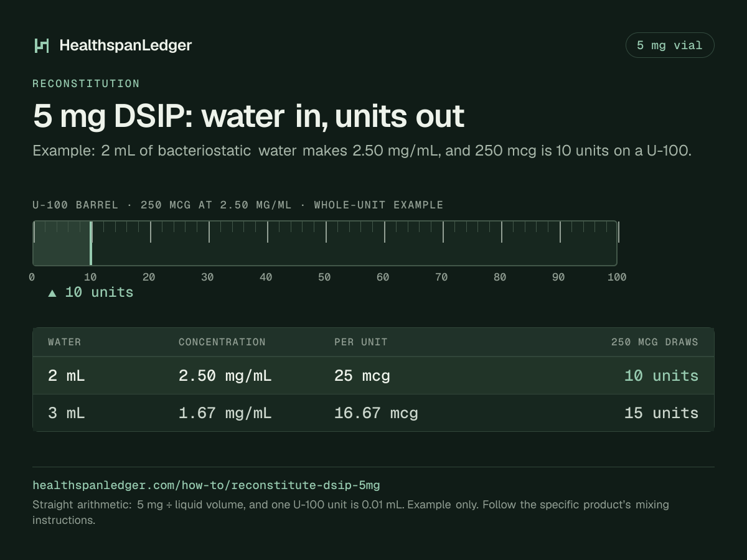This screenshot has width=747, height=560.
Task: Click the U-100 BARREL caption above the syringe
Action: (x=238, y=205)
